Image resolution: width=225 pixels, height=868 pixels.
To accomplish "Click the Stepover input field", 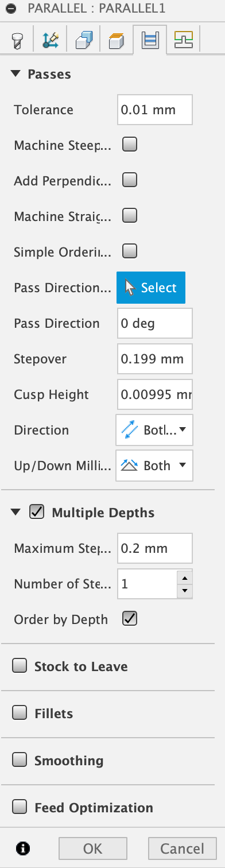I will [155, 359].
